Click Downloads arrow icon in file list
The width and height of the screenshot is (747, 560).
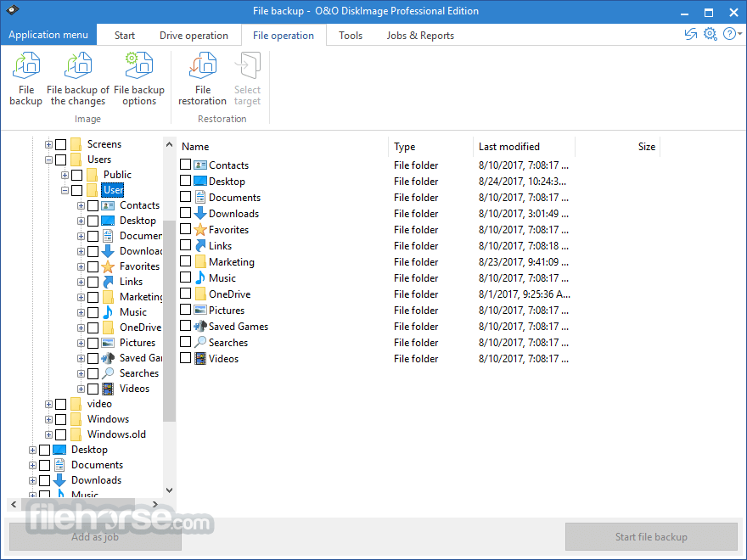[200, 213]
